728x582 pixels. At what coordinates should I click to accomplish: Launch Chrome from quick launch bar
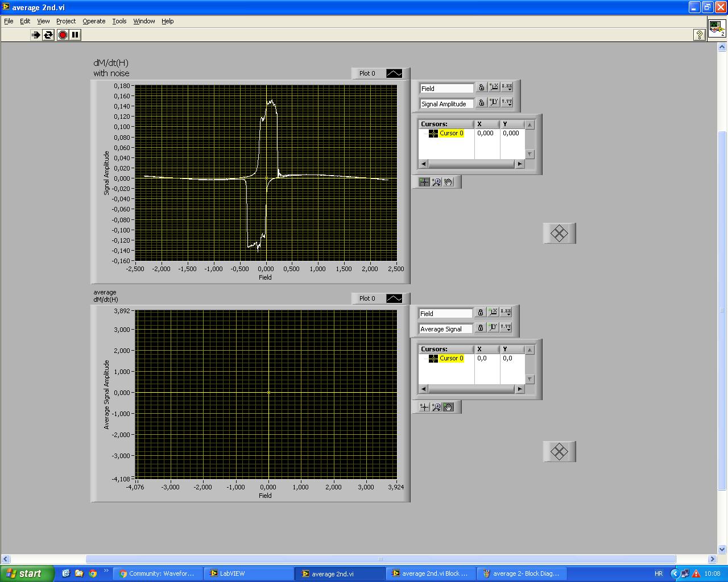pos(93,573)
